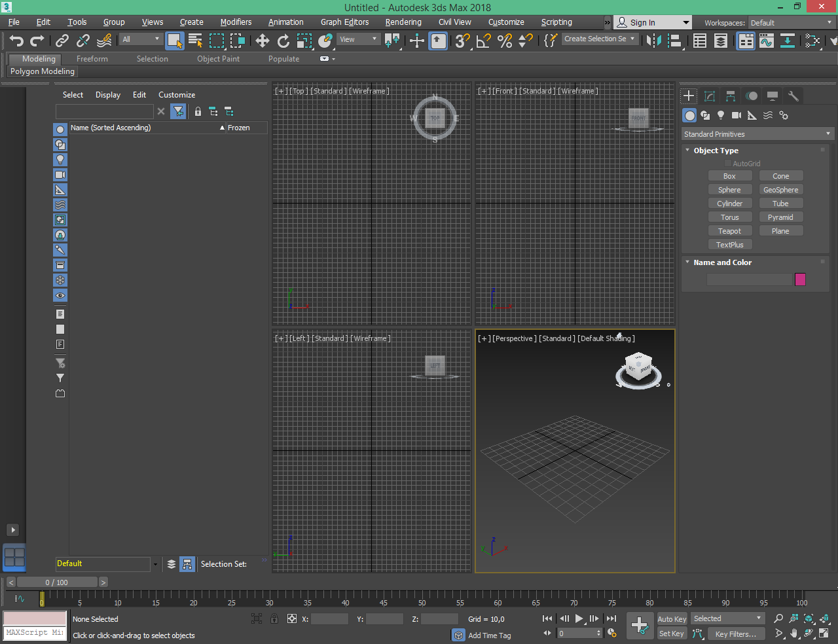Open Select by Name dialog
The height and width of the screenshot is (644, 838).
[x=195, y=41]
